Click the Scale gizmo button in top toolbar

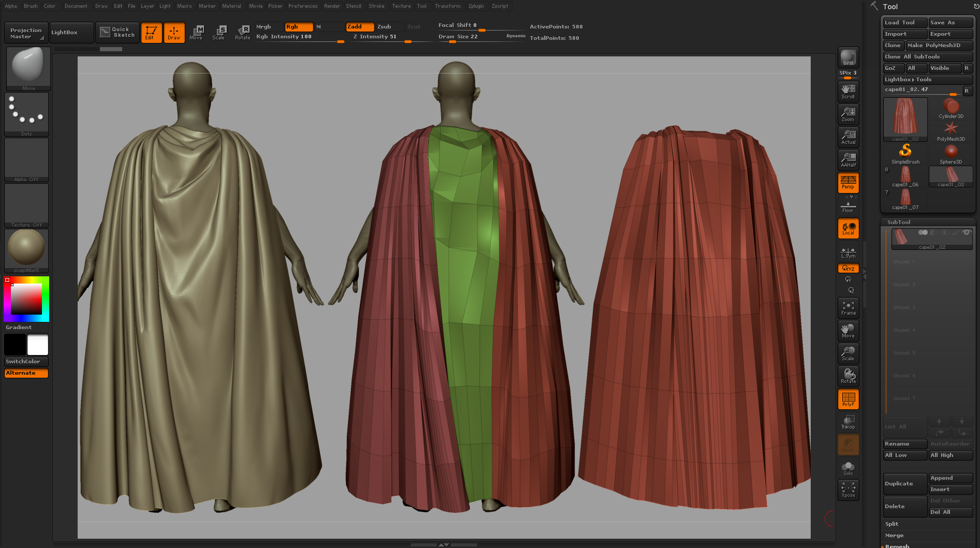(219, 33)
